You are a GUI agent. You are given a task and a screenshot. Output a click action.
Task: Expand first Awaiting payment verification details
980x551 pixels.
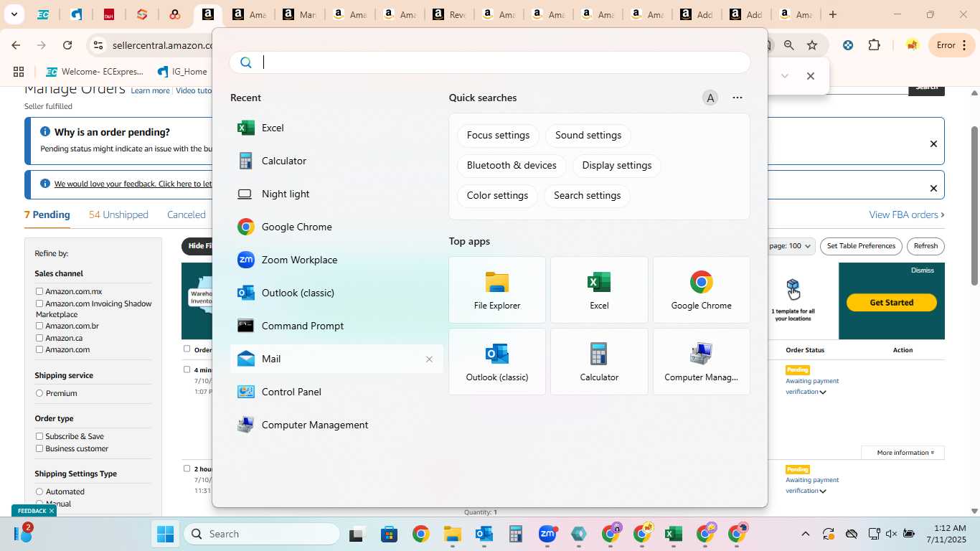[823, 392]
